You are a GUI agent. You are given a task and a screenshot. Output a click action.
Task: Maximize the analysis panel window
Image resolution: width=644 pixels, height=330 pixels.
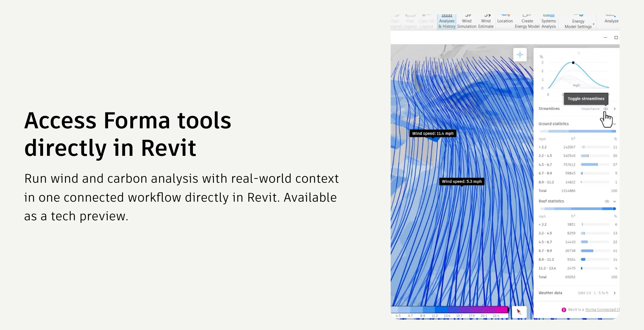coord(616,38)
